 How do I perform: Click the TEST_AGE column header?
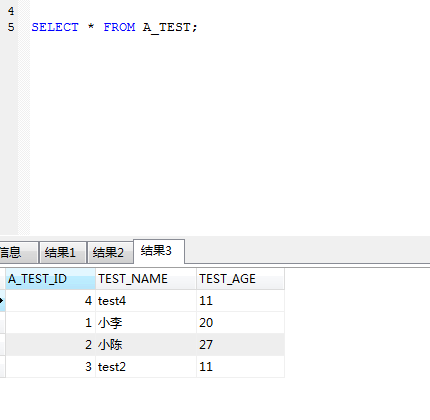(x=240, y=279)
